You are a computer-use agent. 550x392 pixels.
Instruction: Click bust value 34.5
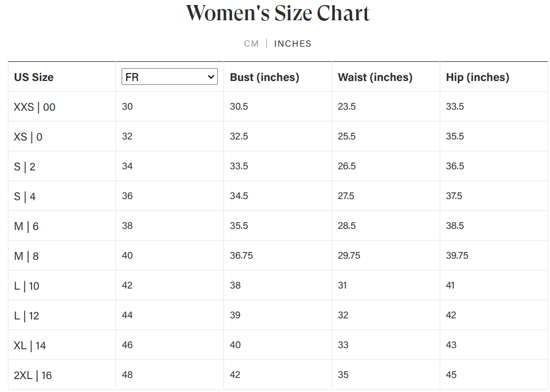[x=239, y=196]
